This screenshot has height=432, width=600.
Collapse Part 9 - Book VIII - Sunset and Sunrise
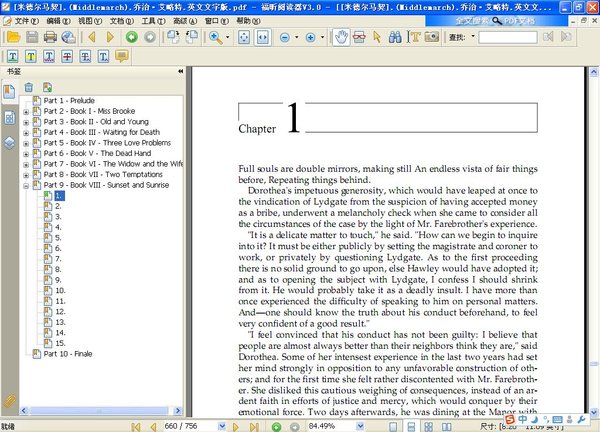tap(26, 186)
